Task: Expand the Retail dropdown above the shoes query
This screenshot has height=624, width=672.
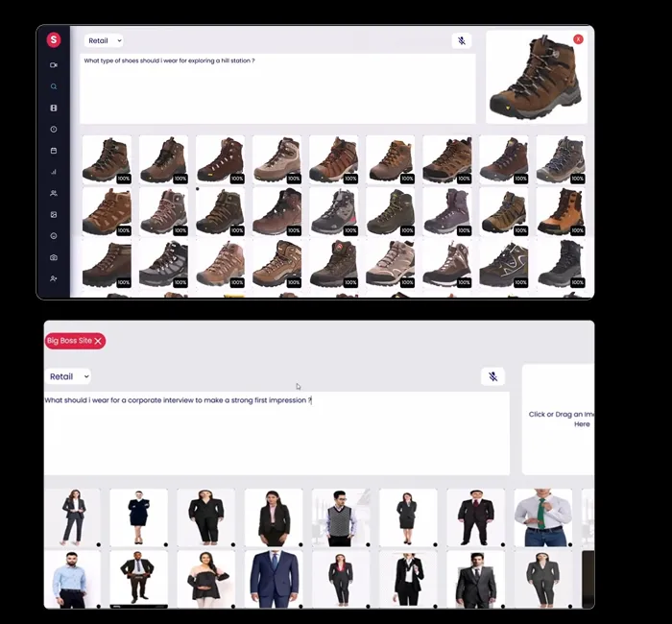Action: 104,41
